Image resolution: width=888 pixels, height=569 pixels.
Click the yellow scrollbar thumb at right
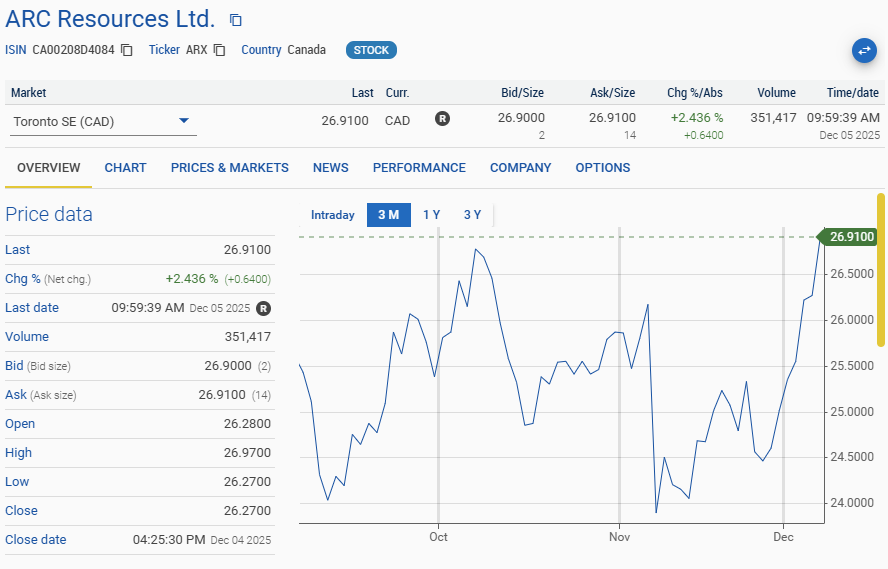click(881, 269)
